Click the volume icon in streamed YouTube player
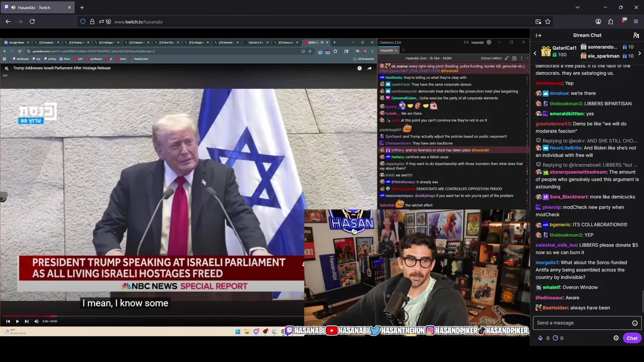 [36, 321]
